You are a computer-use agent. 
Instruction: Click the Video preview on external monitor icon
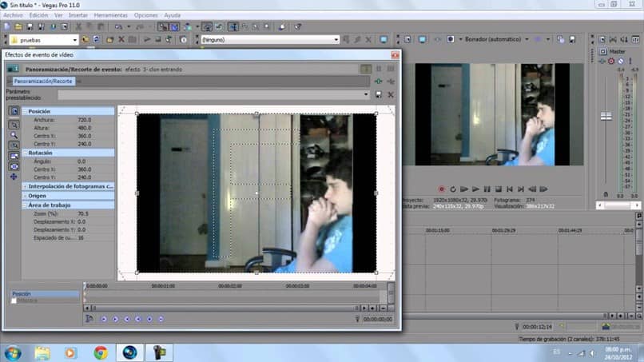422,39
